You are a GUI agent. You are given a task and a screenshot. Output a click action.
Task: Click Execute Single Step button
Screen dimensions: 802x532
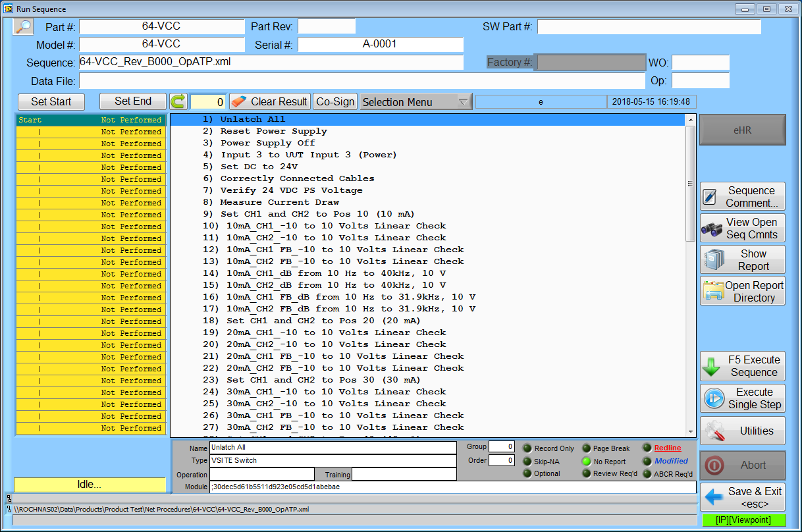[743, 398]
